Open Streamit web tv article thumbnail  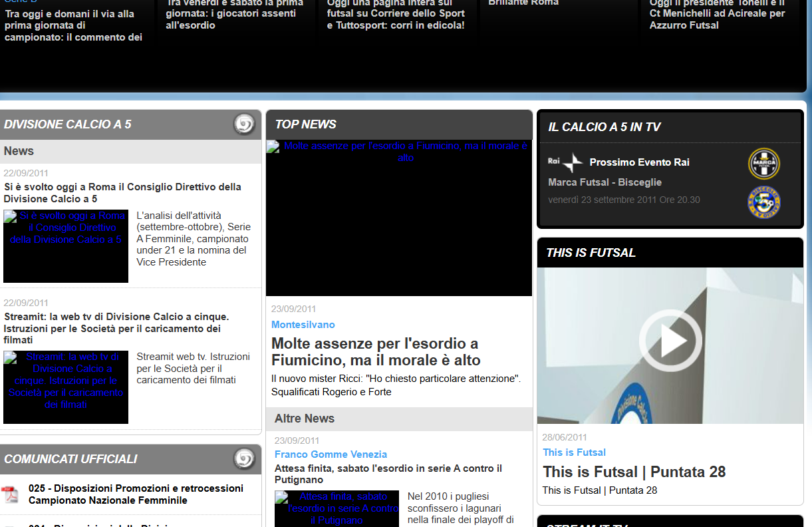click(x=66, y=387)
